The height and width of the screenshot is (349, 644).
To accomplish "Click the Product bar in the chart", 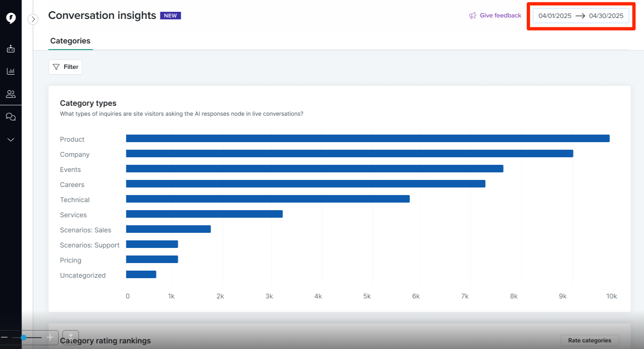I will (x=368, y=138).
